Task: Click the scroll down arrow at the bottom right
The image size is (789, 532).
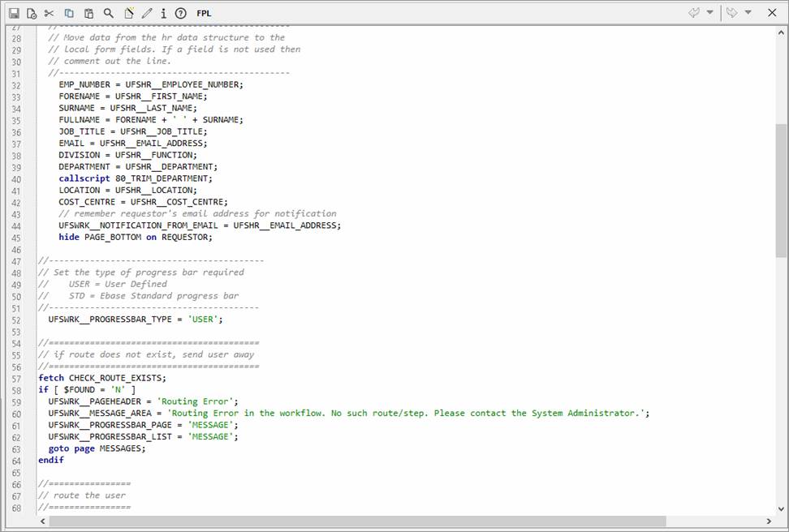Action: tap(781, 508)
